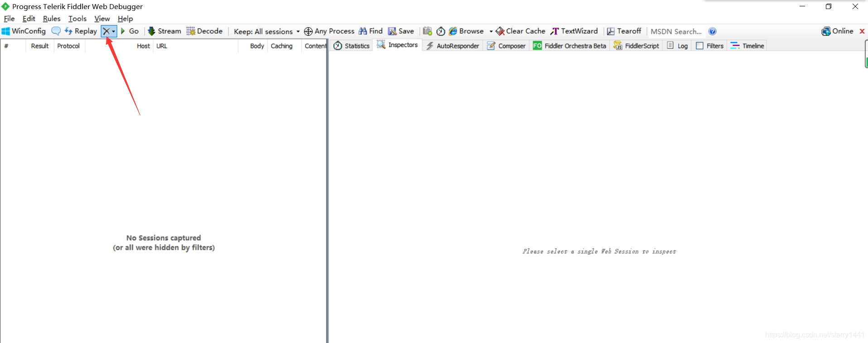Click the Online network status indicator

point(838,31)
